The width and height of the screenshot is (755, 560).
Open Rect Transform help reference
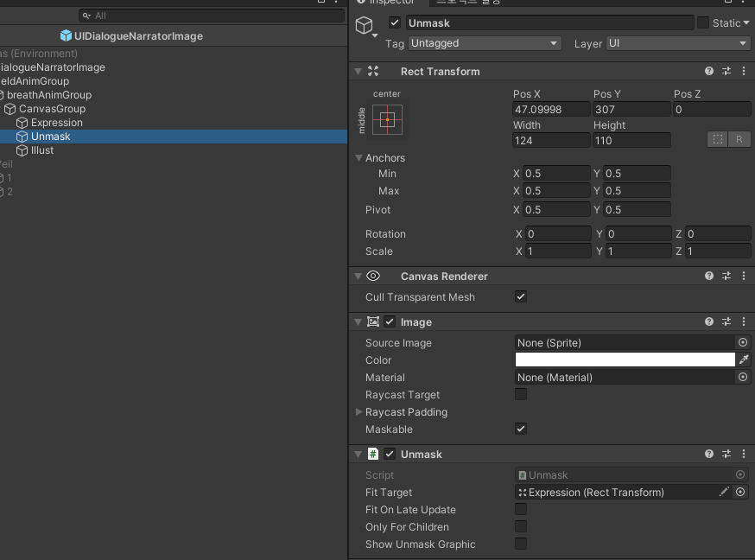pos(708,71)
